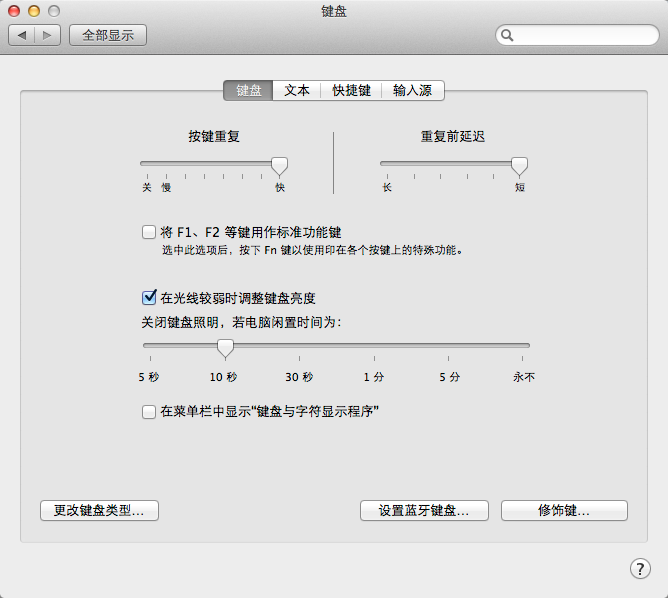
Task: Open 设置蓝牙键盘… dialog
Action: (x=424, y=510)
